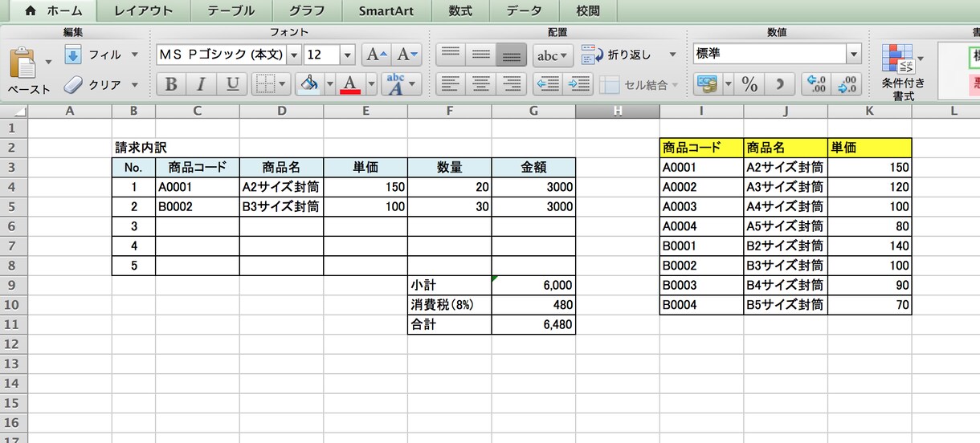This screenshot has height=443, width=980.
Task: Click the conditional formatting (条件付き書式) icon
Action: (x=897, y=59)
